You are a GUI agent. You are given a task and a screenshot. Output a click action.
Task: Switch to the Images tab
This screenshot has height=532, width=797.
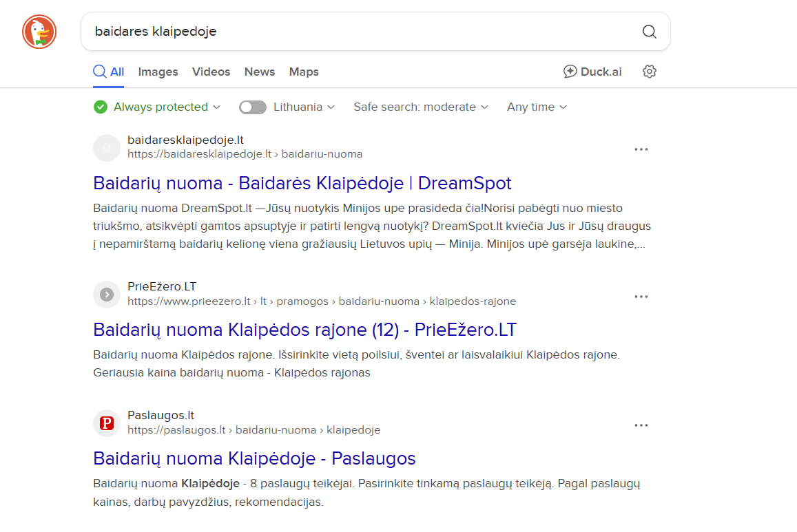coord(158,72)
